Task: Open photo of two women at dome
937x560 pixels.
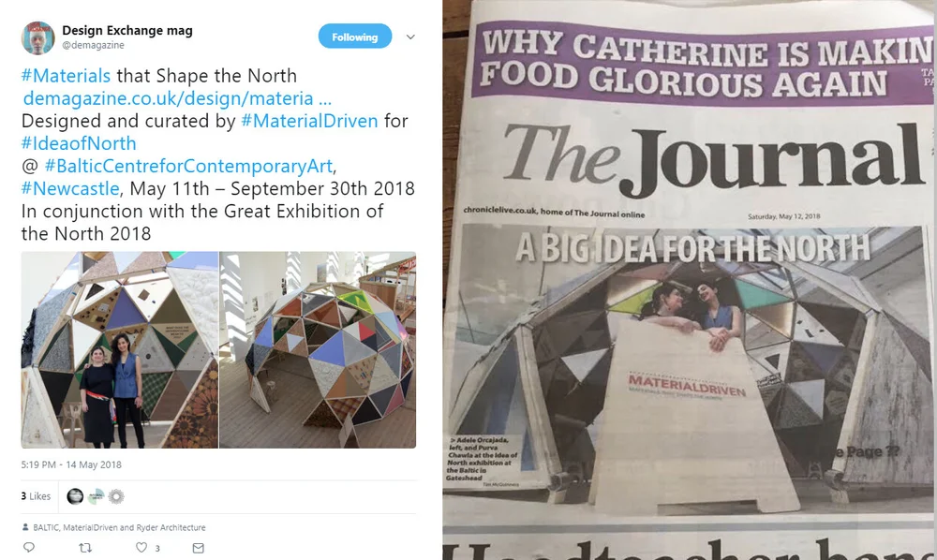Action: 120,350
